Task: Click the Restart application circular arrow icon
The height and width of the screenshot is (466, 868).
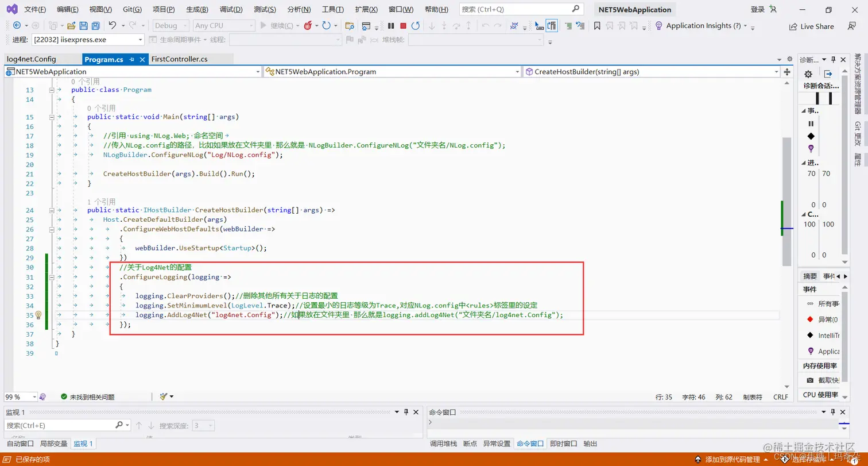Action: (326, 25)
